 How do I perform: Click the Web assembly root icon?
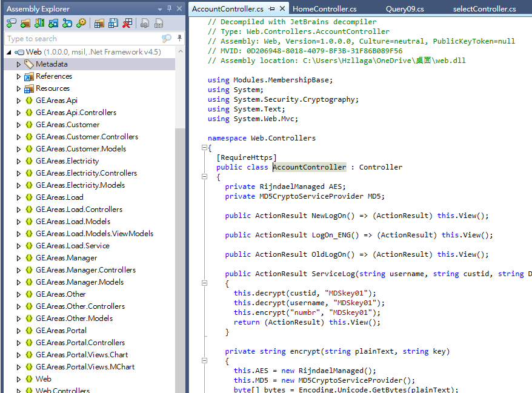(19, 52)
